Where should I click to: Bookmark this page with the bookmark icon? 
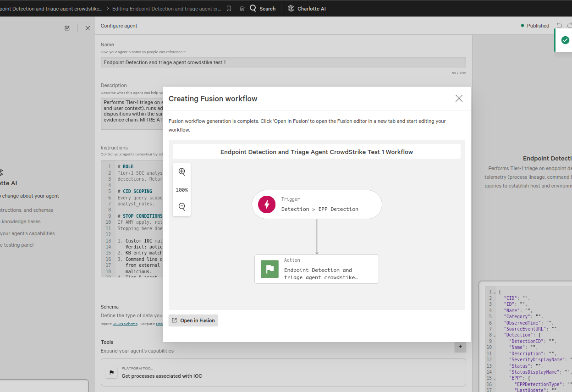coord(229,9)
